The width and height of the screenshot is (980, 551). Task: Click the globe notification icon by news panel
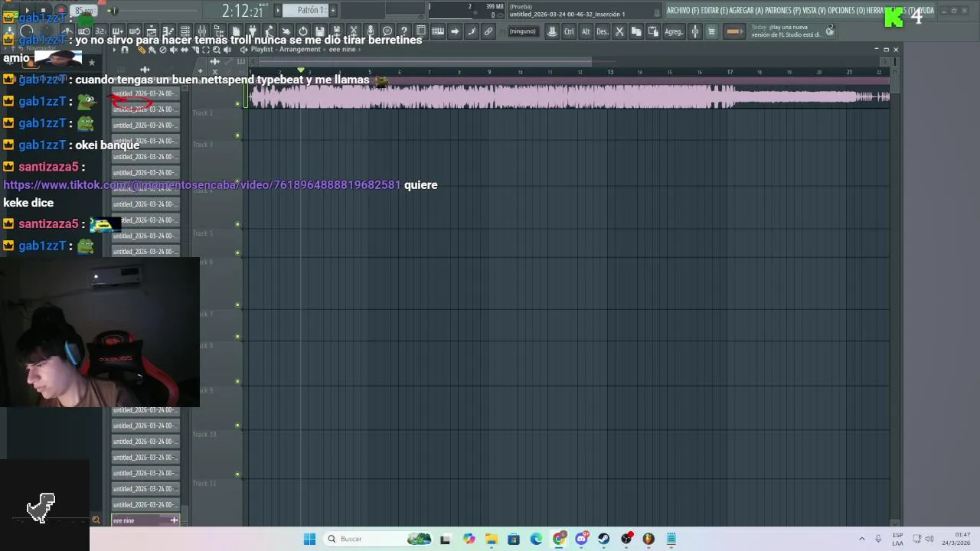click(x=830, y=31)
